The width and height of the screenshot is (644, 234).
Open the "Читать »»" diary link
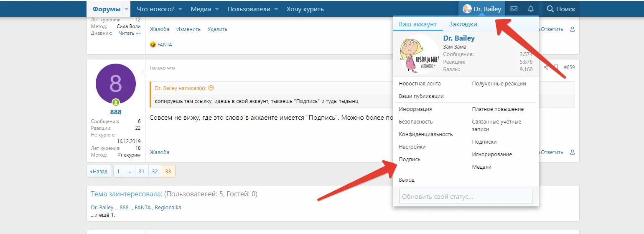click(x=130, y=33)
